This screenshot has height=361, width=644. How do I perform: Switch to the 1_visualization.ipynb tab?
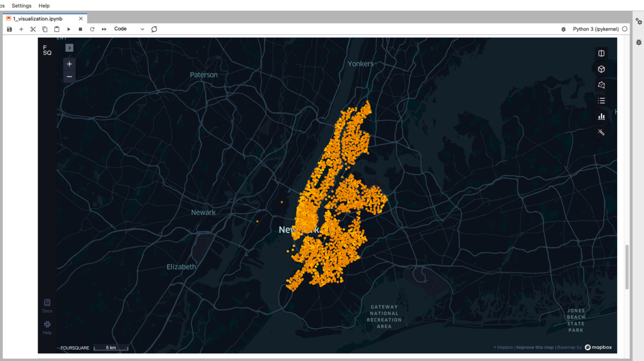pos(43,18)
